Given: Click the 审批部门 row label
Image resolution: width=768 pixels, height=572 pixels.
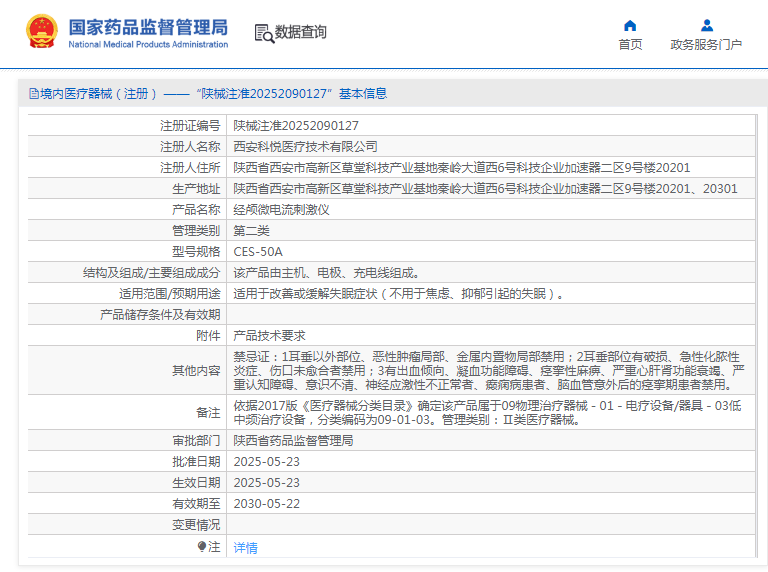Looking at the screenshot, I should [x=196, y=441].
